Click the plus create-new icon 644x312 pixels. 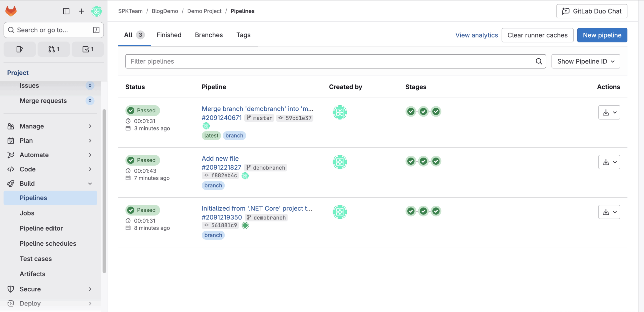[x=81, y=11]
